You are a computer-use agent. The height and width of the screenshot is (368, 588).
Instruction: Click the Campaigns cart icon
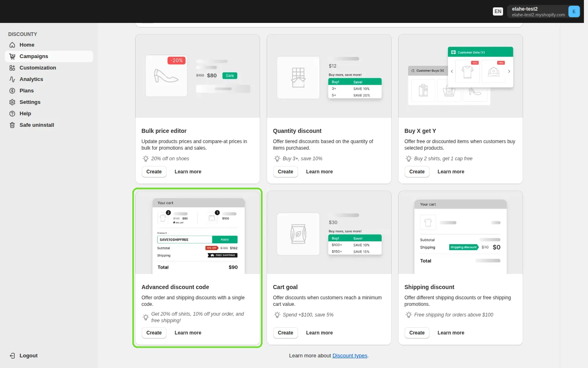pyautogui.click(x=12, y=56)
